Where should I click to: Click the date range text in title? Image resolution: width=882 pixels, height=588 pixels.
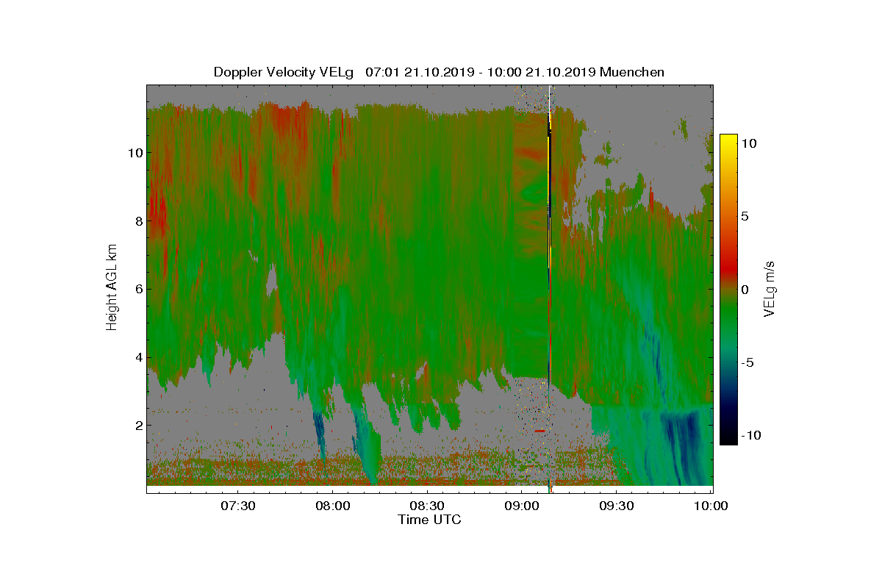[481, 72]
